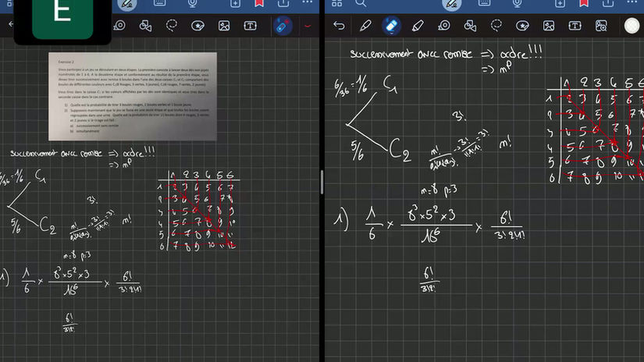The height and width of the screenshot is (362, 644).
Task: Pick the white color swatch in right window
Action: [x=632, y=26]
